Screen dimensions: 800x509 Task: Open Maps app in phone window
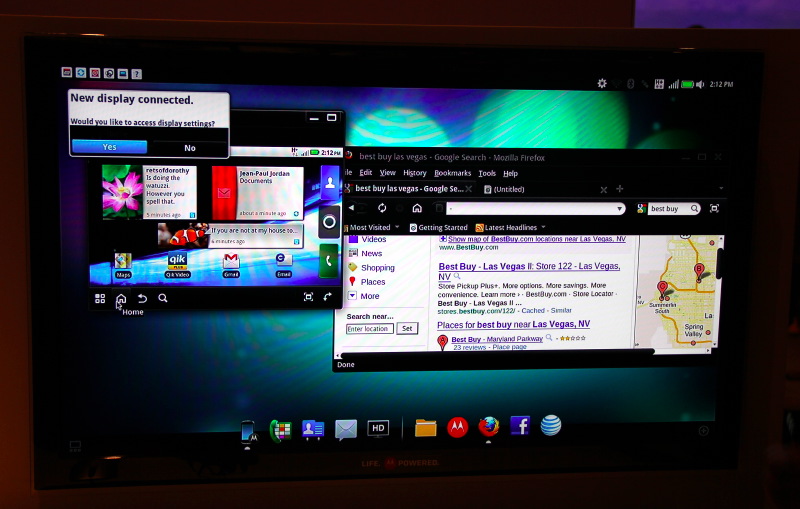123,265
